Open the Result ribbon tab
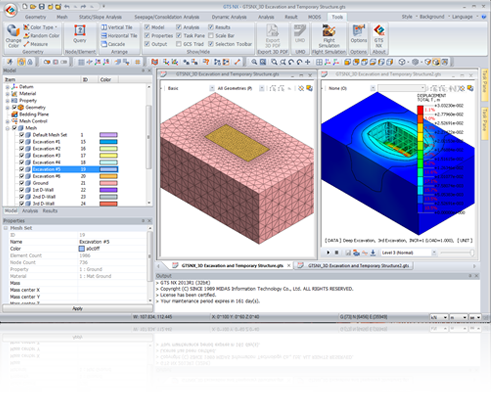This screenshot has height=400, width=491. click(x=291, y=17)
